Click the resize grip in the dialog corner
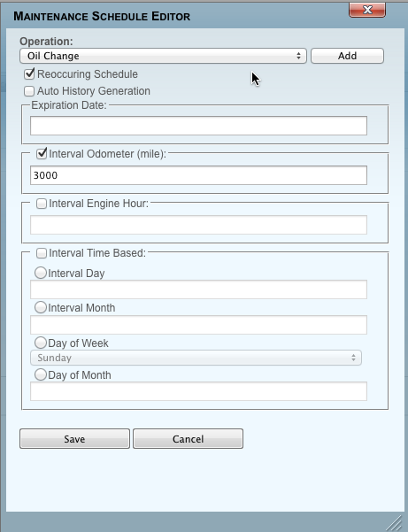The width and height of the screenshot is (408, 532). pyautogui.click(x=394, y=522)
